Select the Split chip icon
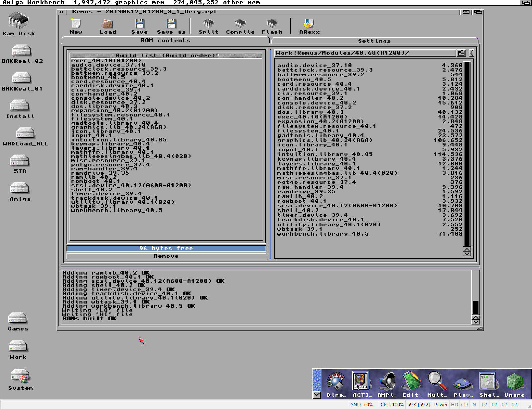 pos(208,26)
